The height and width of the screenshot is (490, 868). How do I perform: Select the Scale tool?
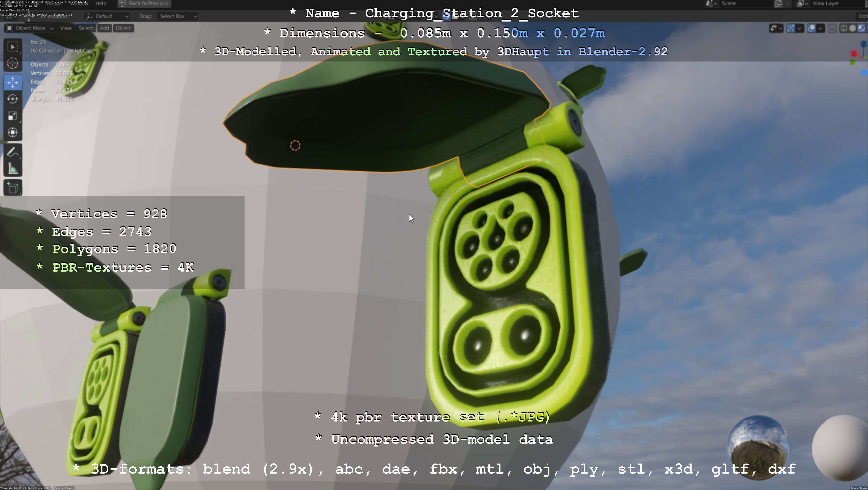(x=13, y=116)
